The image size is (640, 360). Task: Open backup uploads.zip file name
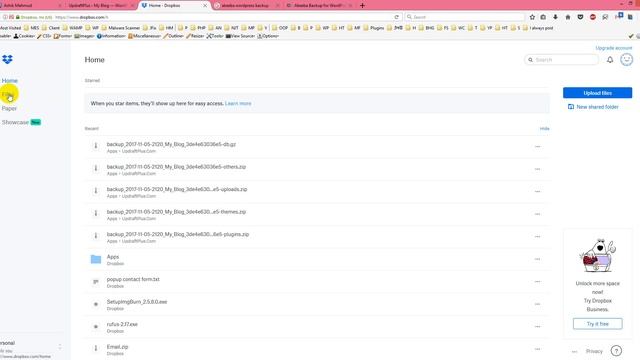click(177, 189)
